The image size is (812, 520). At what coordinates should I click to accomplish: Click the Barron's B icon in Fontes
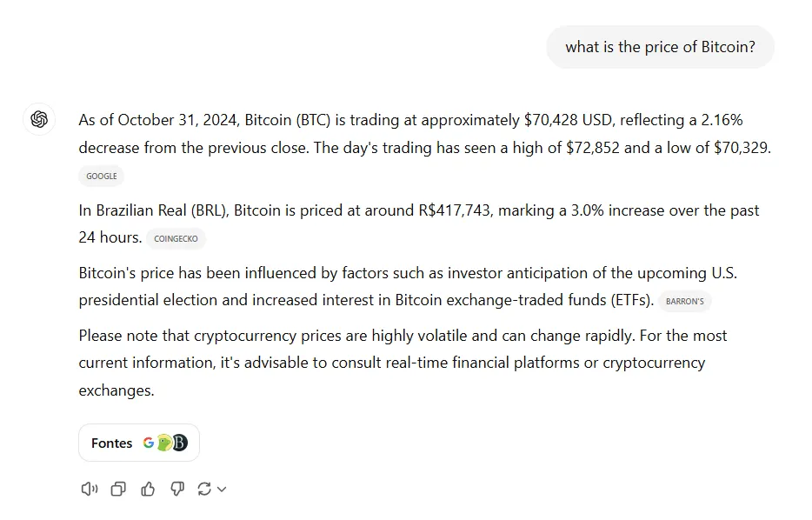point(178,443)
